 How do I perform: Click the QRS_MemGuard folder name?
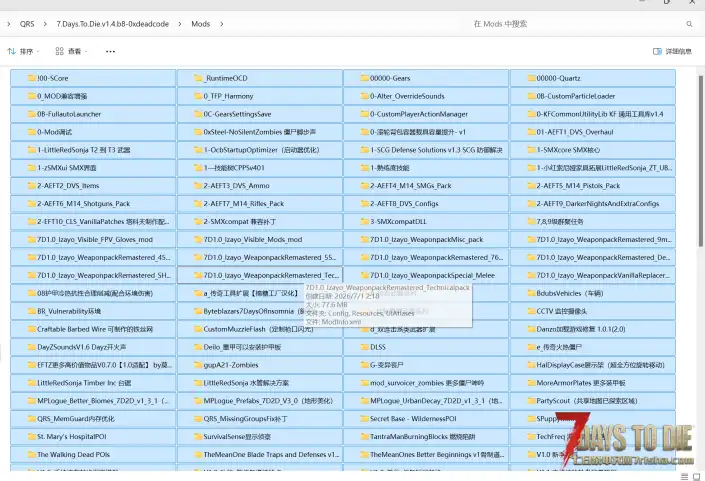(x=76, y=419)
